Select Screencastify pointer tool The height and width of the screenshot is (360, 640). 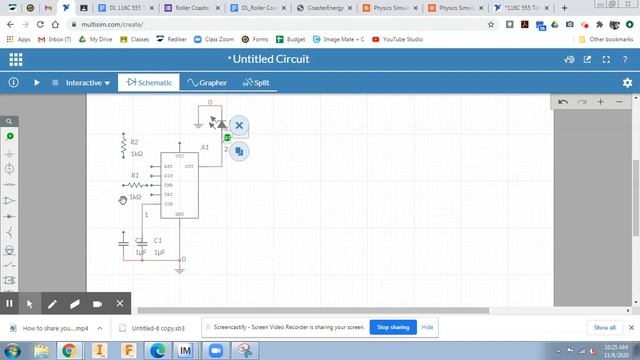pos(29,304)
